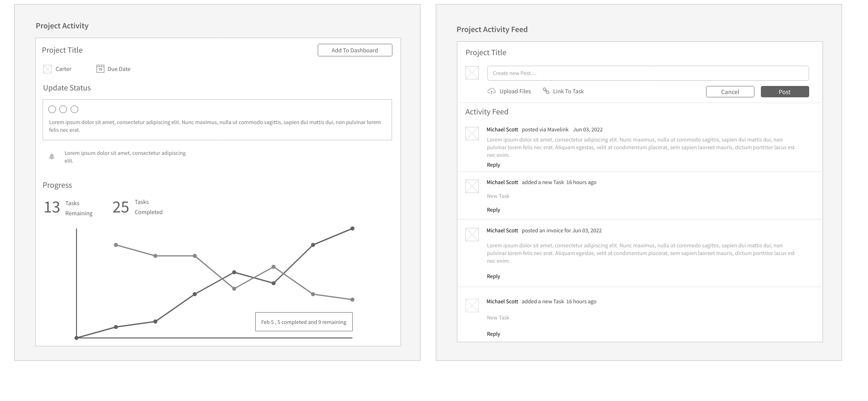This screenshot has height=401, width=868.
Task: Click the notification bell icon
Action: click(x=52, y=156)
